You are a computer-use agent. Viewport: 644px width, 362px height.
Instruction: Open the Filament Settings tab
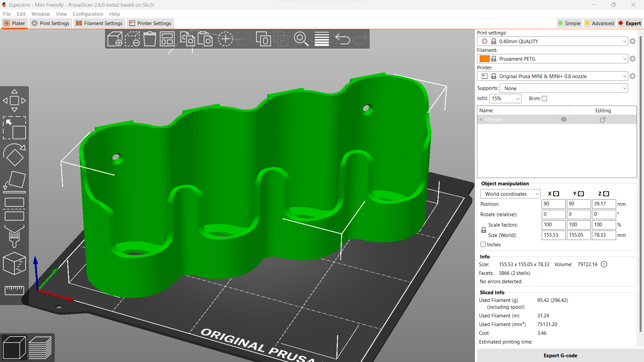[99, 23]
